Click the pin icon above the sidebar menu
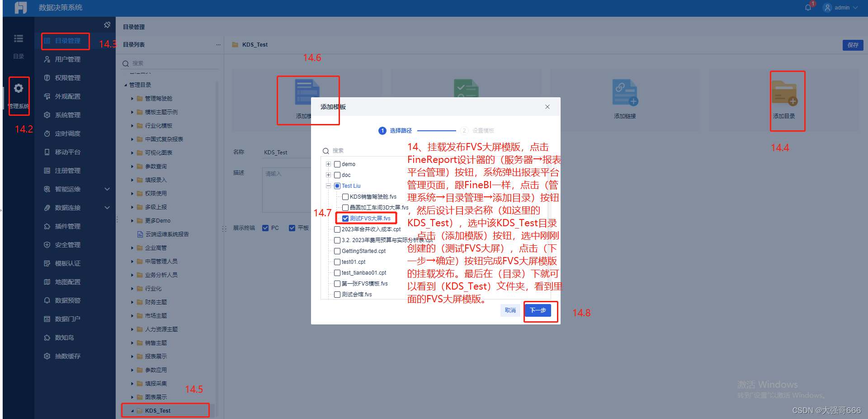Image resolution: width=868 pixels, height=419 pixels. point(107,25)
